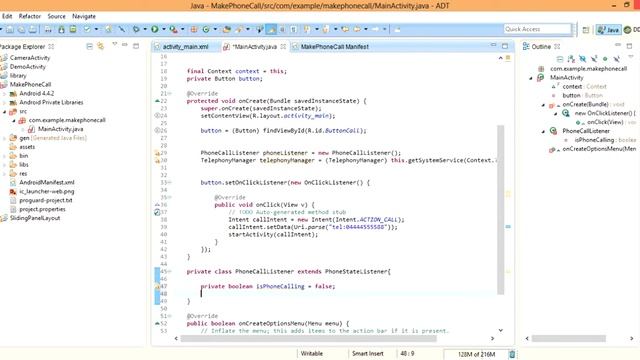Toggle Hide Non-Public Members green dot icon
Screen dimensions: 640x360
[x=605, y=59]
